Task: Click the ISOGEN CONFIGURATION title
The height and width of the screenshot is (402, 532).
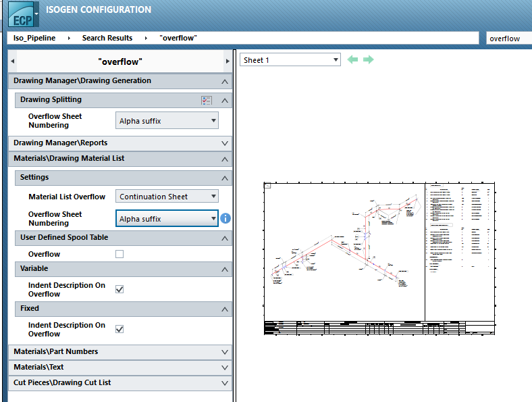Action: [x=99, y=9]
